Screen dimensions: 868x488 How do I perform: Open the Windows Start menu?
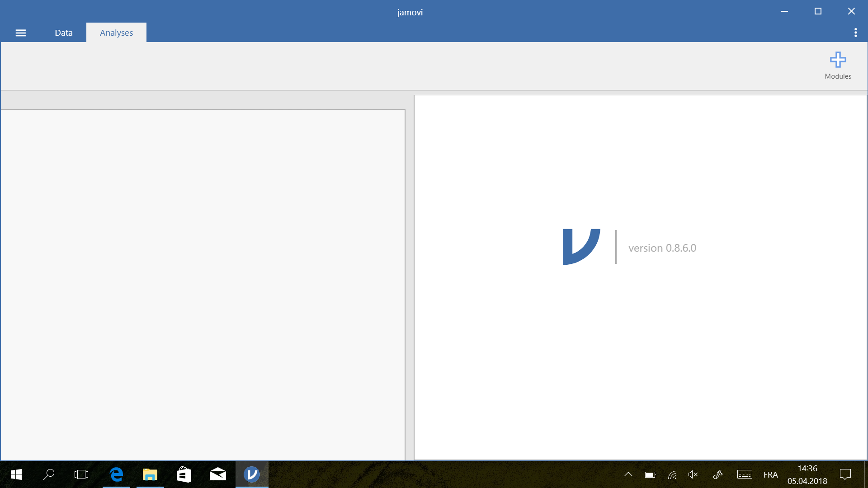16,474
